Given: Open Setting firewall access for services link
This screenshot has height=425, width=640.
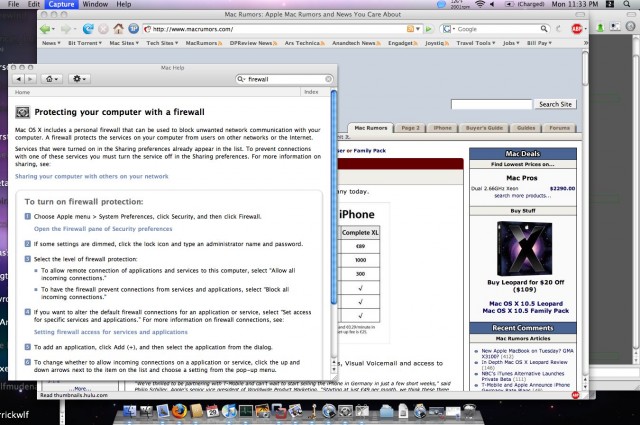Looking at the screenshot, I should (x=111, y=332).
